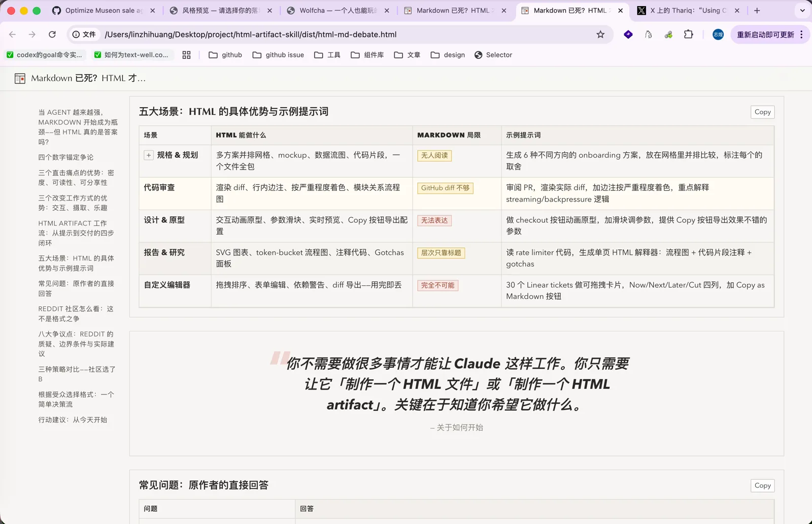
Task: Jump to 三个直击痛点的优势 in sidebar
Action: click(76, 178)
